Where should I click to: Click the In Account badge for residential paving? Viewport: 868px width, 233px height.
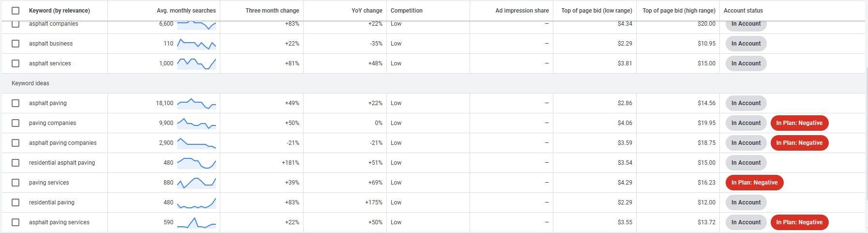click(746, 202)
